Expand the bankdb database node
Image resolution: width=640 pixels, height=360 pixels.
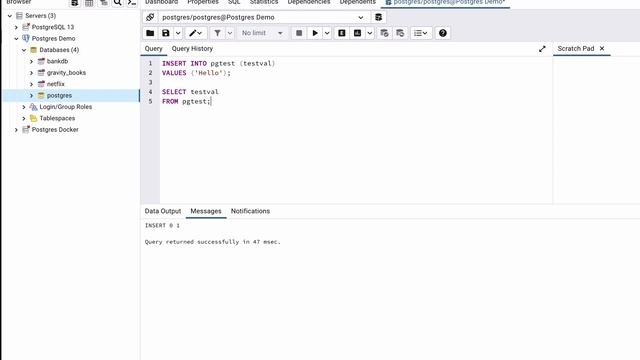pos(31,62)
